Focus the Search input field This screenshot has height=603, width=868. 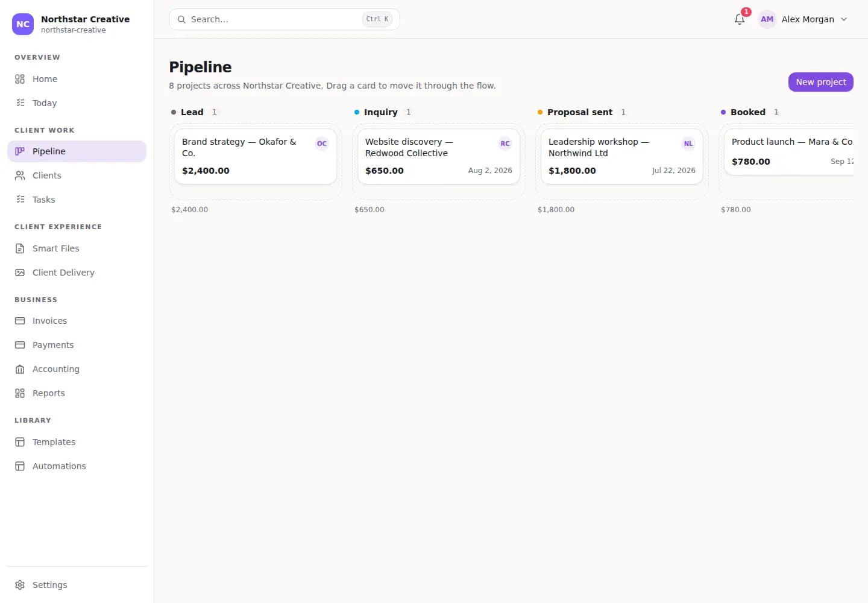pyautogui.click(x=284, y=19)
